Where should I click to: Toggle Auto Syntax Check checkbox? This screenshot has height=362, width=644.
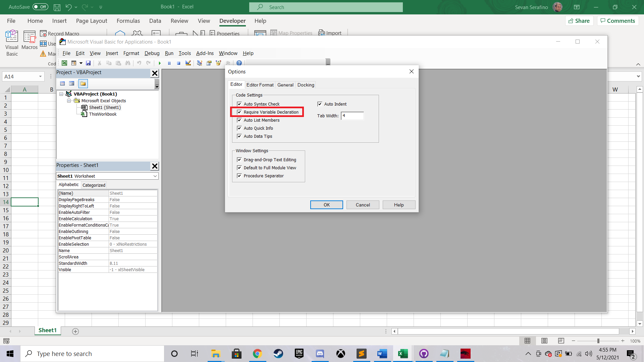(x=239, y=104)
